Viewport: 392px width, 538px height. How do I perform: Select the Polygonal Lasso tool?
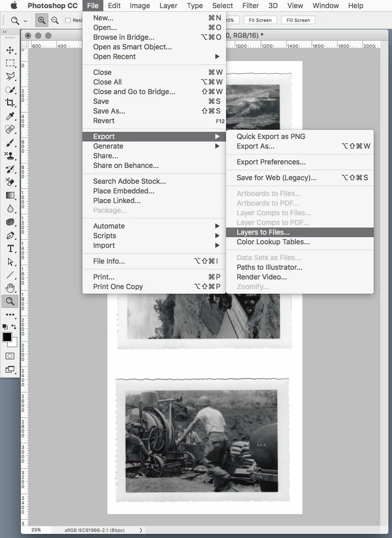[x=10, y=76]
